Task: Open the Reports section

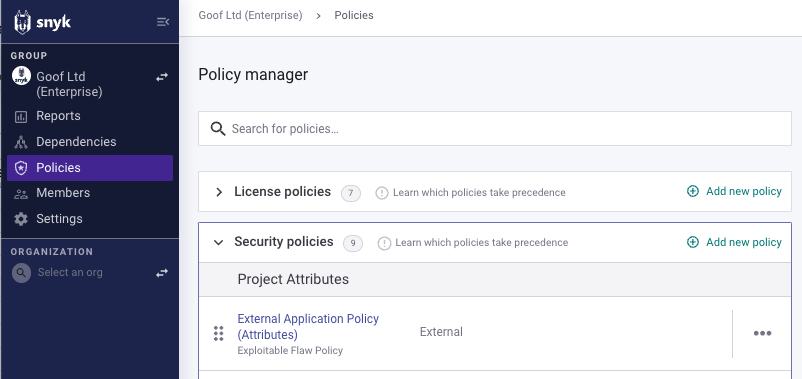Action: [90, 116]
